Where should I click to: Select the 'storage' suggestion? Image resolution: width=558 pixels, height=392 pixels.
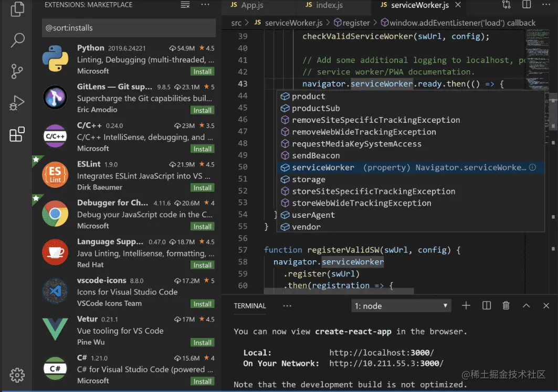(410, 179)
